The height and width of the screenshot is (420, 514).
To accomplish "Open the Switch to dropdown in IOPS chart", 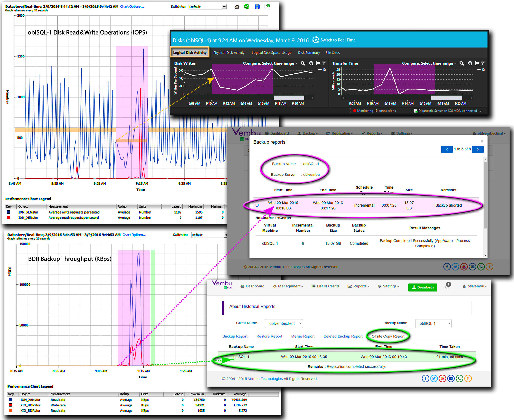I will click(x=208, y=7).
